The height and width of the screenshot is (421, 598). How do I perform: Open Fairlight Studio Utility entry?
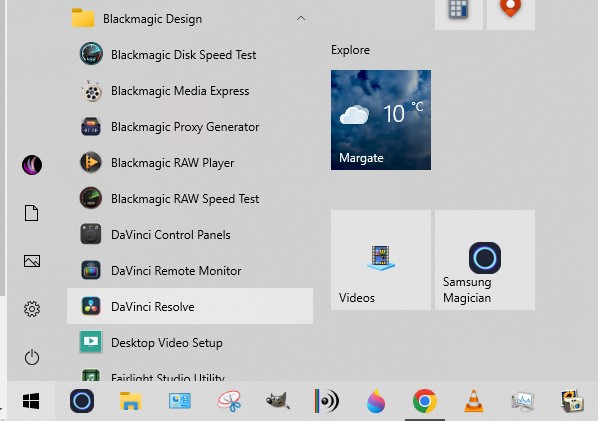click(190, 372)
